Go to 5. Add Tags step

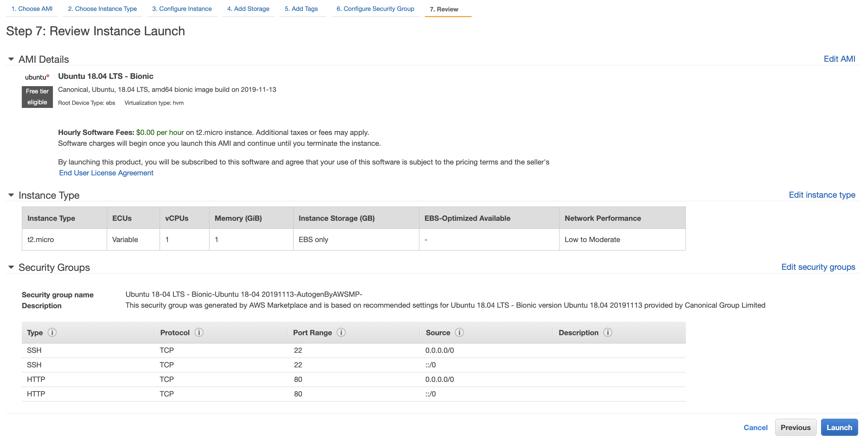pyautogui.click(x=301, y=9)
